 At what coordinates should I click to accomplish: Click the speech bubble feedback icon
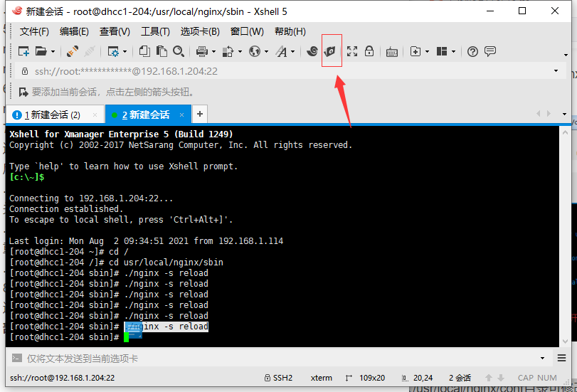pyautogui.click(x=490, y=51)
